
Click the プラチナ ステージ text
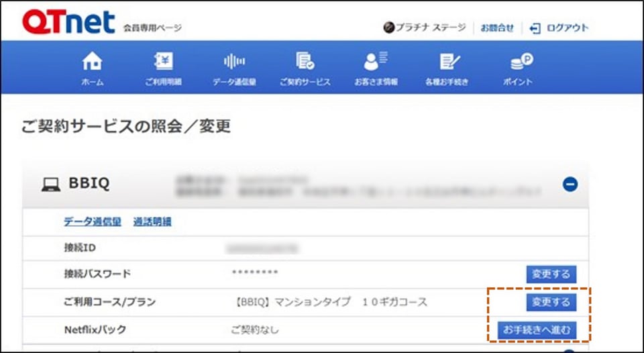[431, 28]
